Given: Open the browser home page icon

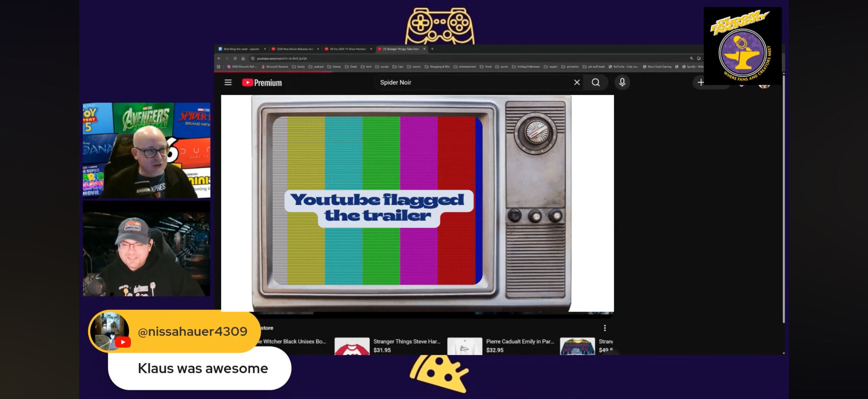Looking at the screenshot, I should tap(243, 58).
